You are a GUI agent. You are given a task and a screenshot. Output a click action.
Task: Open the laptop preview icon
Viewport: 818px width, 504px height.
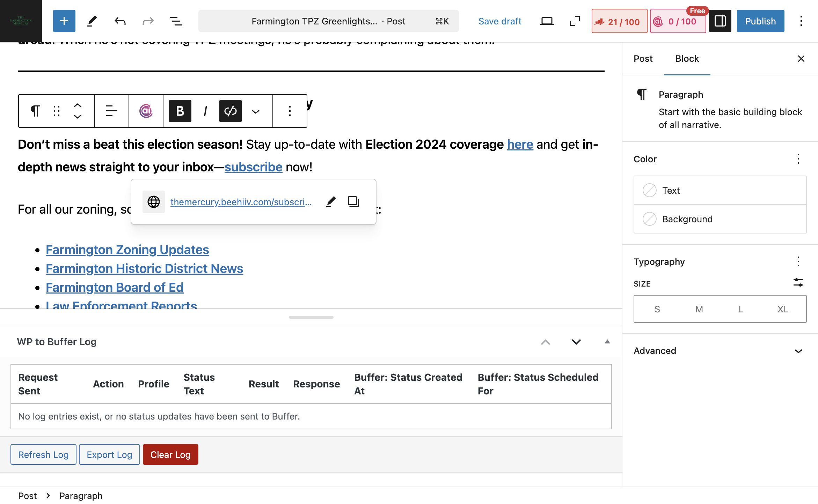tap(547, 21)
